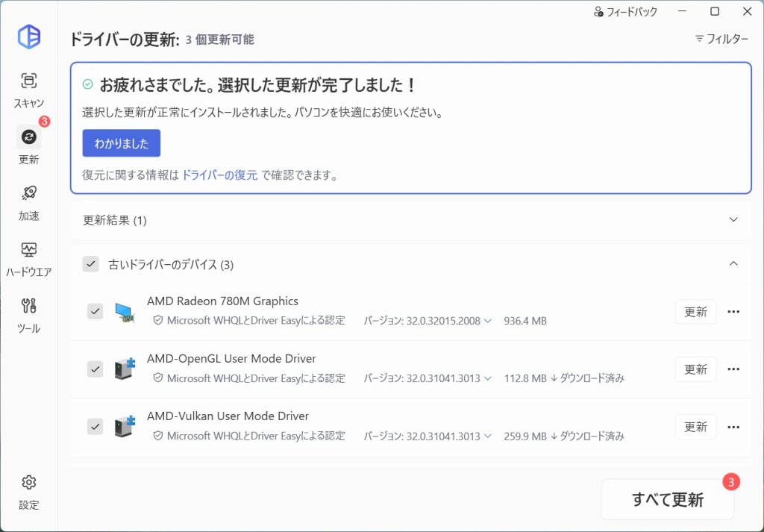The image size is (764, 532).
Task: Click the フィードバック feedback button
Action: point(626,12)
